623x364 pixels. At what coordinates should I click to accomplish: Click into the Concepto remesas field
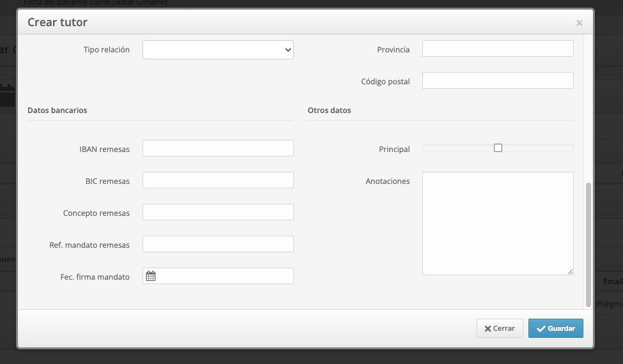pos(218,212)
